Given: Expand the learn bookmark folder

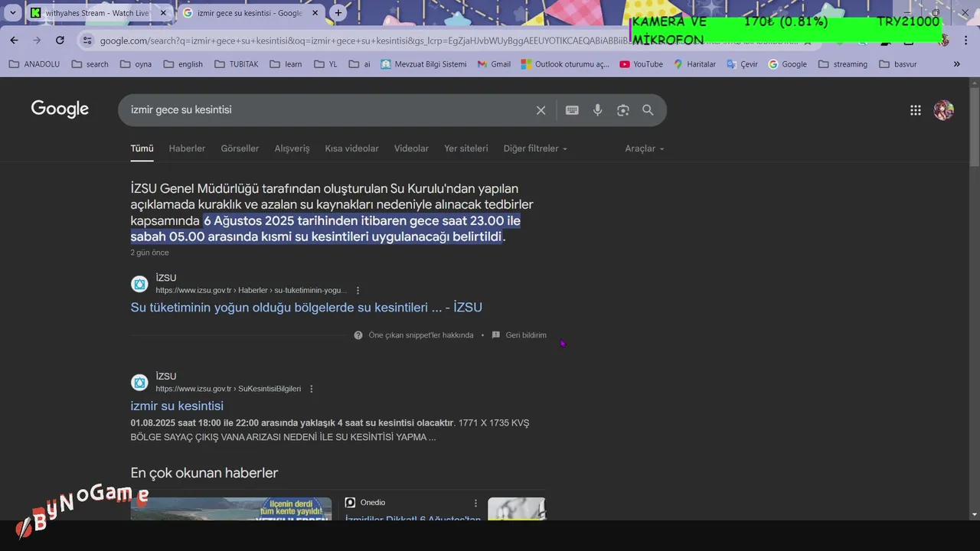Looking at the screenshot, I should pos(286,64).
